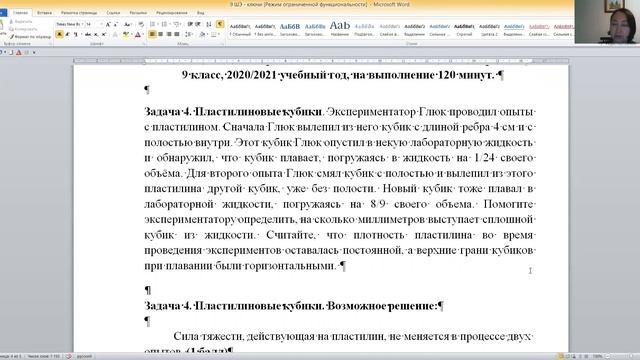This screenshot has width=640, height=360.
Task: Toggle show paragraph marks button
Action: 220,24
